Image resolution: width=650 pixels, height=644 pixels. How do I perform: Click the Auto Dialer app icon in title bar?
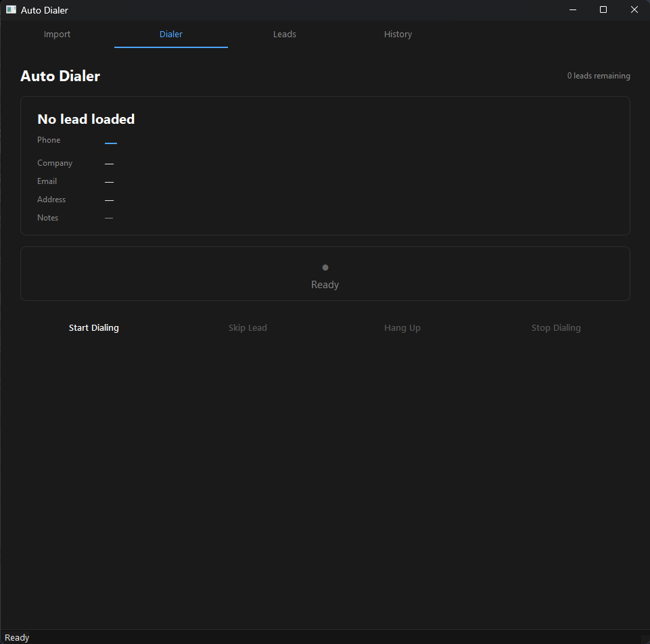point(11,9)
